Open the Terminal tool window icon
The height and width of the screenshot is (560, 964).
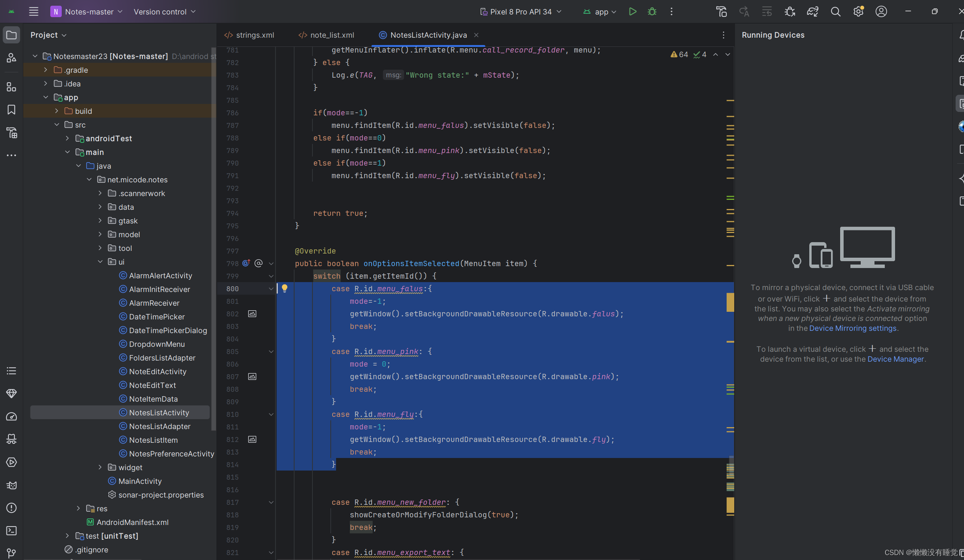tap(11, 530)
